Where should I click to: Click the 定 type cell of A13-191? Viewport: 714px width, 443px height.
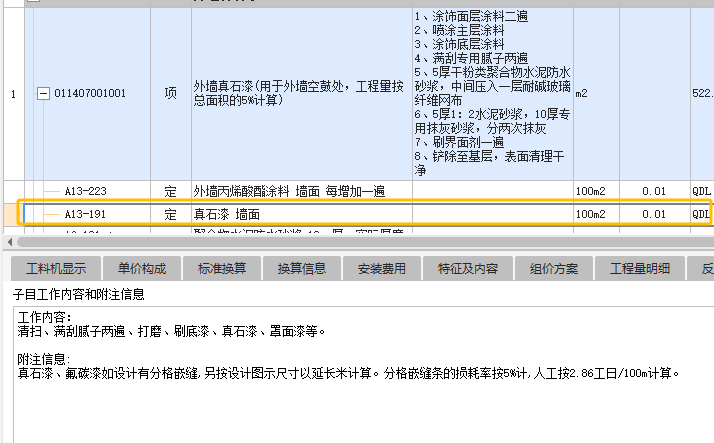click(x=171, y=214)
